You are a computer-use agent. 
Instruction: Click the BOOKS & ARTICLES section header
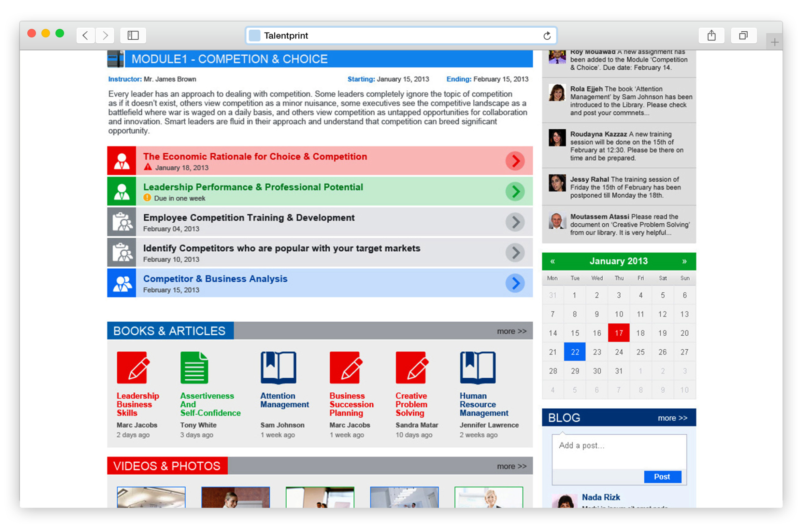[x=170, y=331]
